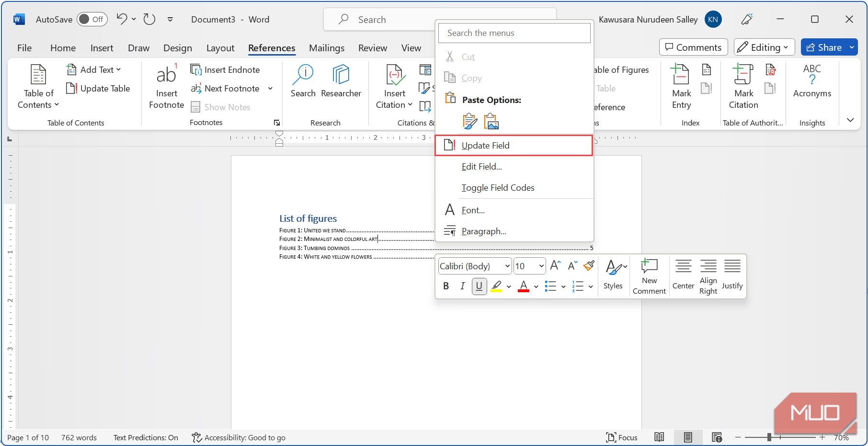
Task: Click the Insert Citation icon
Action: (x=395, y=75)
